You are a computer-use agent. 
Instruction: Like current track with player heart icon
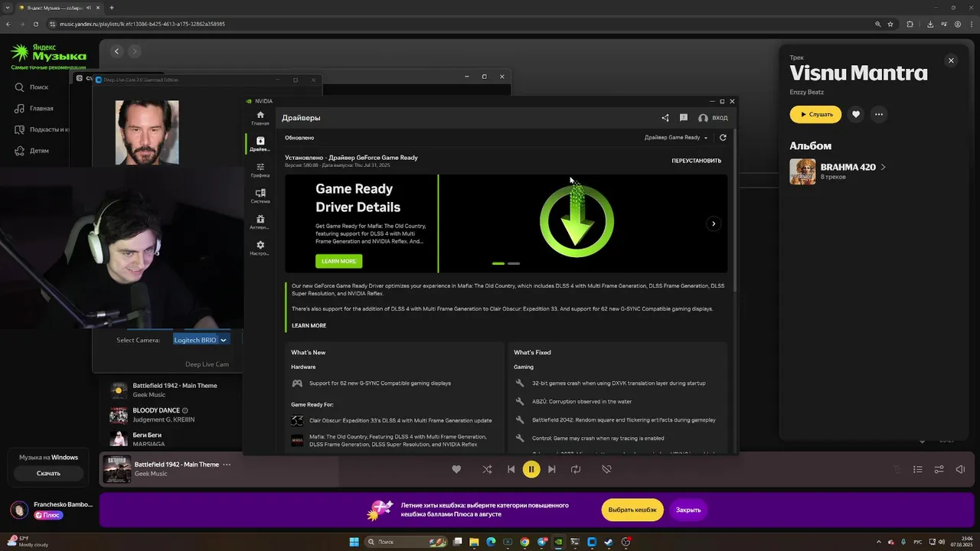pyautogui.click(x=456, y=469)
